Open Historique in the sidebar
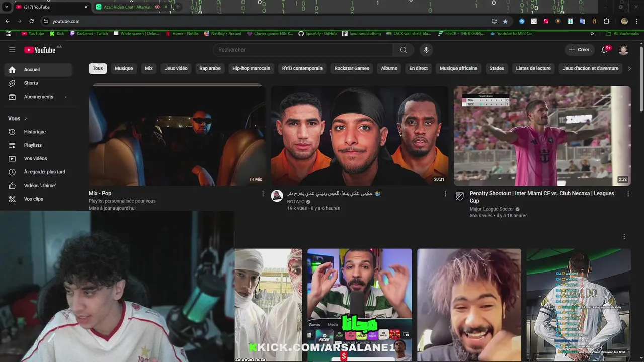The image size is (644, 362). 38,132
